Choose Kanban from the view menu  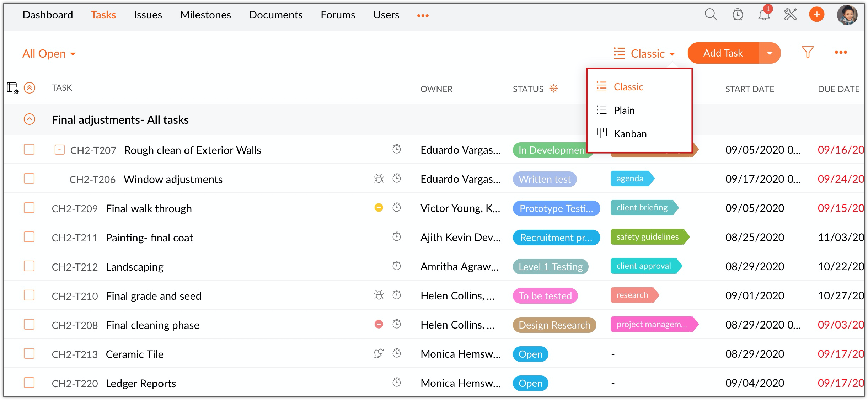[630, 134]
